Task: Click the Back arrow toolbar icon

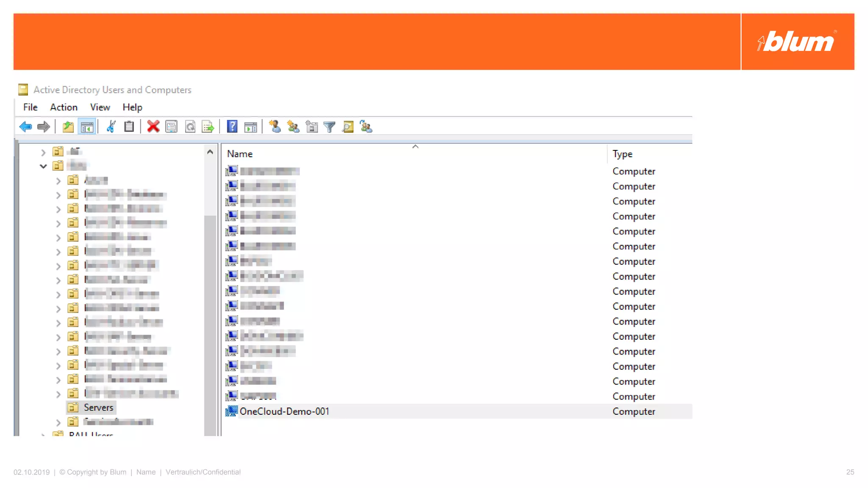Action: (x=25, y=127)
